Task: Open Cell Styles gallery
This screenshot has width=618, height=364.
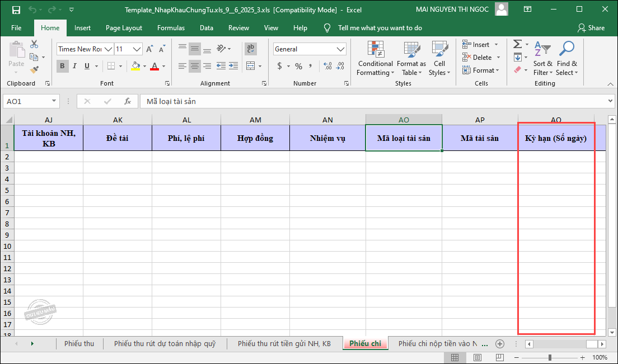Action: pos(439,58)
